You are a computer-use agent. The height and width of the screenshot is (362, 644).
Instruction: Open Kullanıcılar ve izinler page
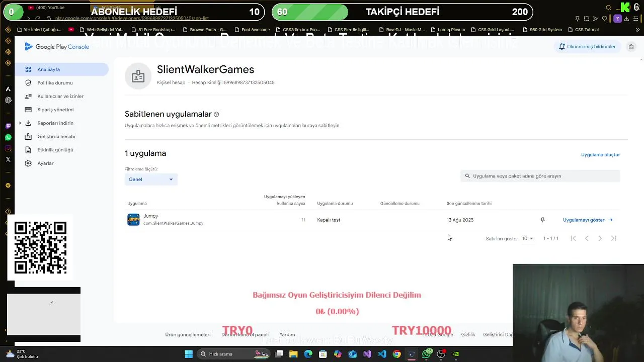pyautogui.click(x=61, y=96)
